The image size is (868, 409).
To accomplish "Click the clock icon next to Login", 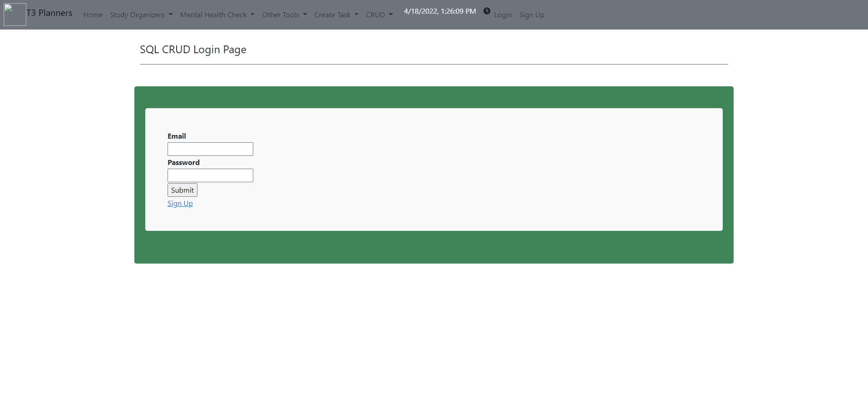I will coord(487,10).
